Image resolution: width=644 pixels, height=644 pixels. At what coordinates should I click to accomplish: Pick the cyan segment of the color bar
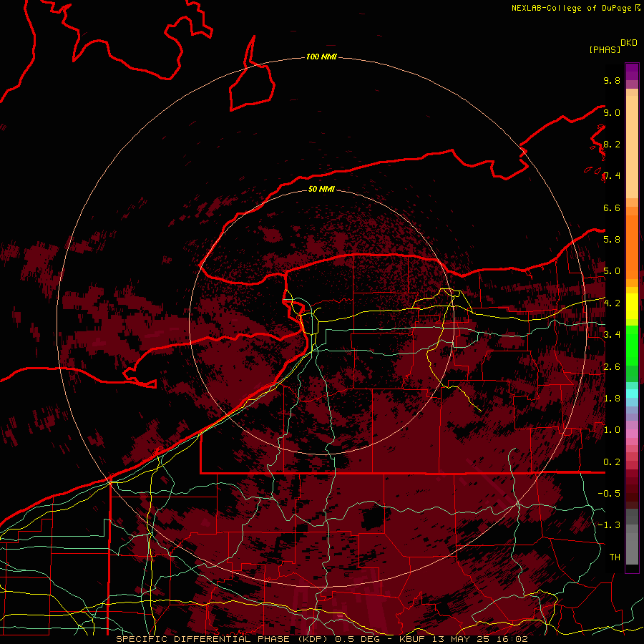[x=632, y=394]
